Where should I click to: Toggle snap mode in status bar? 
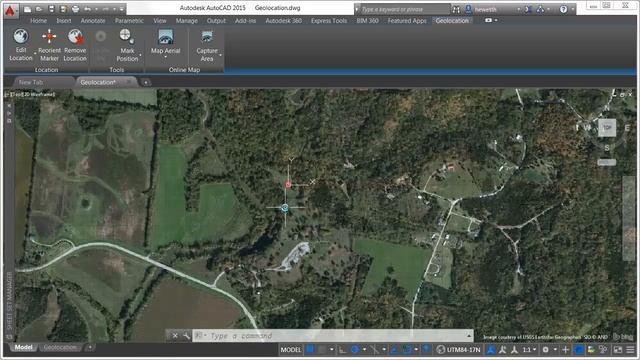[x=322, y=349]
